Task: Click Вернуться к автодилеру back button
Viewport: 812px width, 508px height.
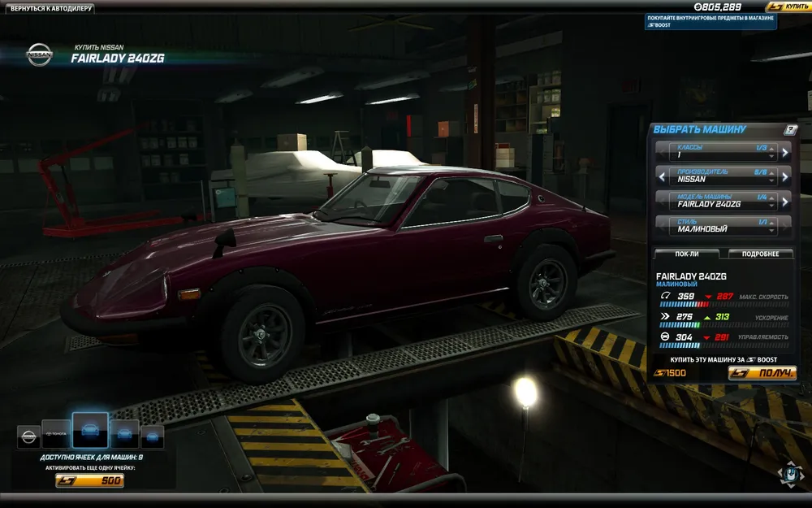Action: pos(52,8)
